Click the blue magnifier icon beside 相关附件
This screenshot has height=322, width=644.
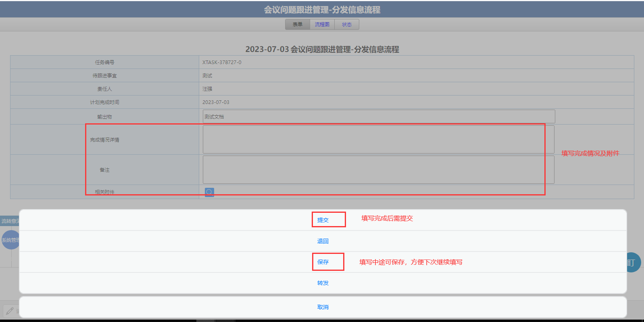click(209, 192)
